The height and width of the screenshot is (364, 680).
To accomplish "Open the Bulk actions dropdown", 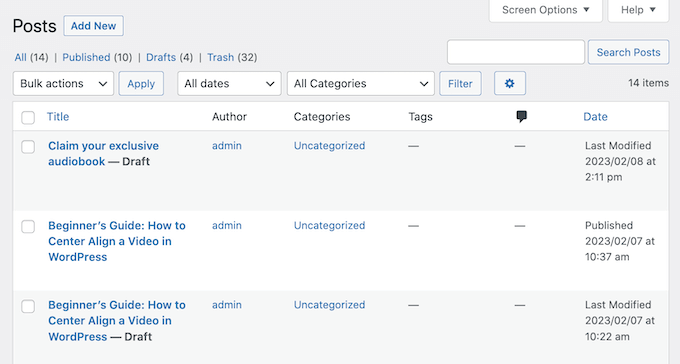I will point(63,83).
